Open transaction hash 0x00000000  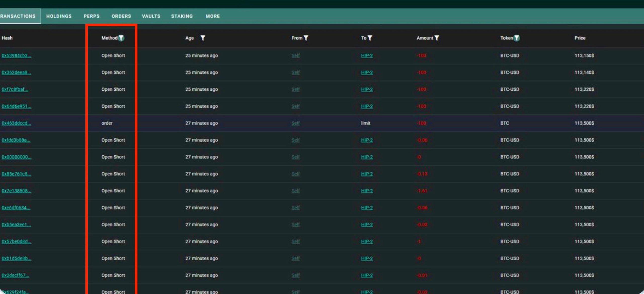(x=16, y=157)
